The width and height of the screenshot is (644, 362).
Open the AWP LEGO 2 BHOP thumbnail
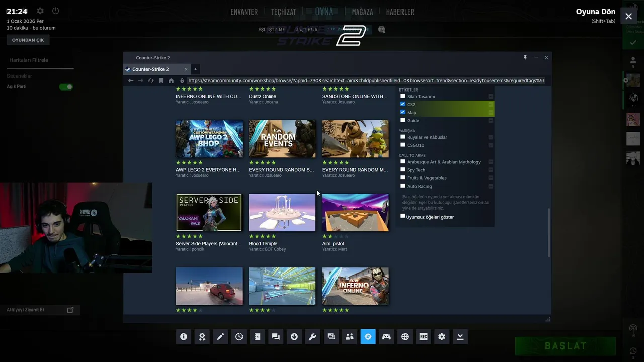point(209,139)
